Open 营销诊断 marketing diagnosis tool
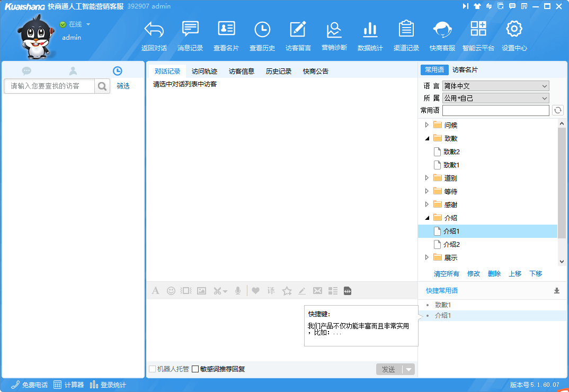Screen dimensions: 569x392 (x=334, y=34)
